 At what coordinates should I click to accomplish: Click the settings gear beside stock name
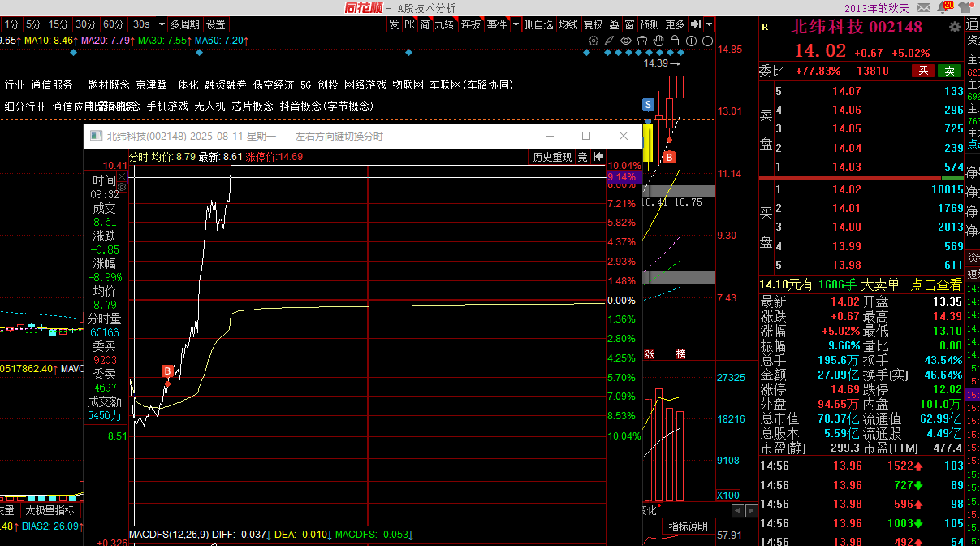(x=954, y=27)
